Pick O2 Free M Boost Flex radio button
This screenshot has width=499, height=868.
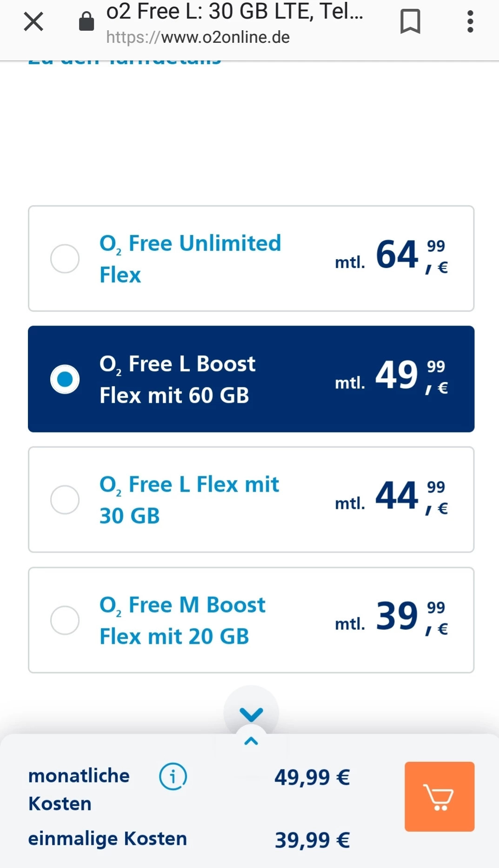pos(65,620)
